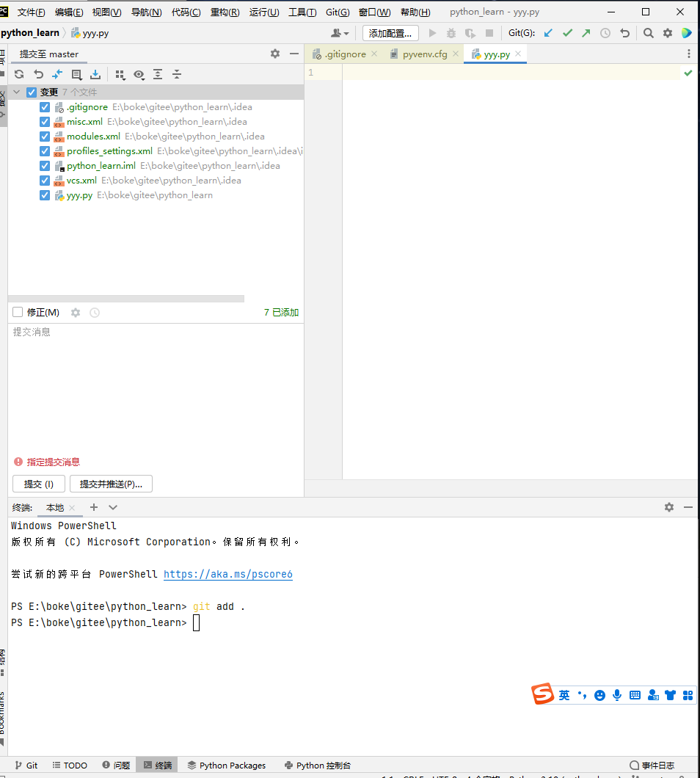700x778 pixels.
Task: Uncheck modules.xml file checkbox
Action: point(45,137)
